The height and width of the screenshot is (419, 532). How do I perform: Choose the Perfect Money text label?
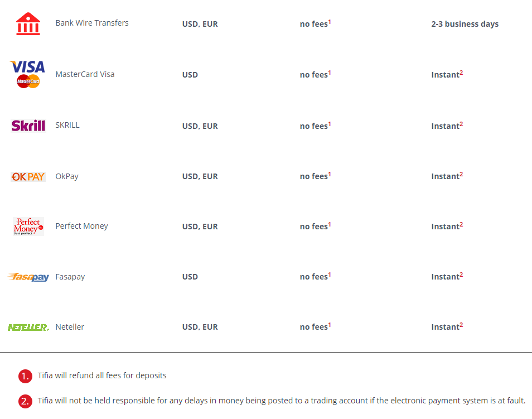click(81, 226)
